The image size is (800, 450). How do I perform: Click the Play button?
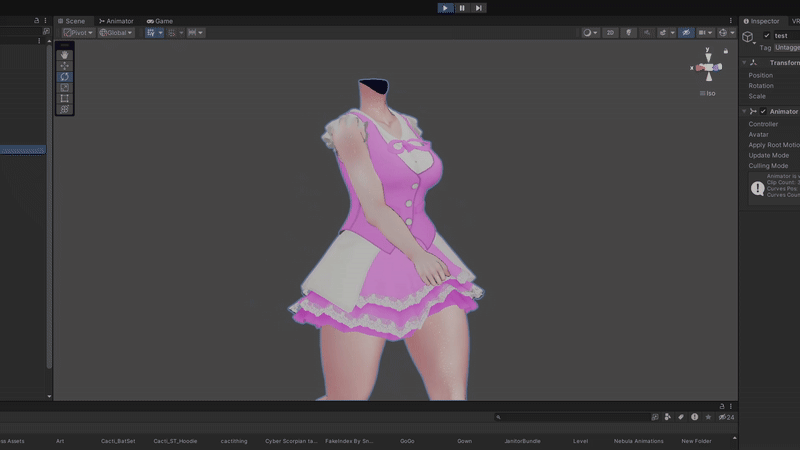click(x=446, y=8)
